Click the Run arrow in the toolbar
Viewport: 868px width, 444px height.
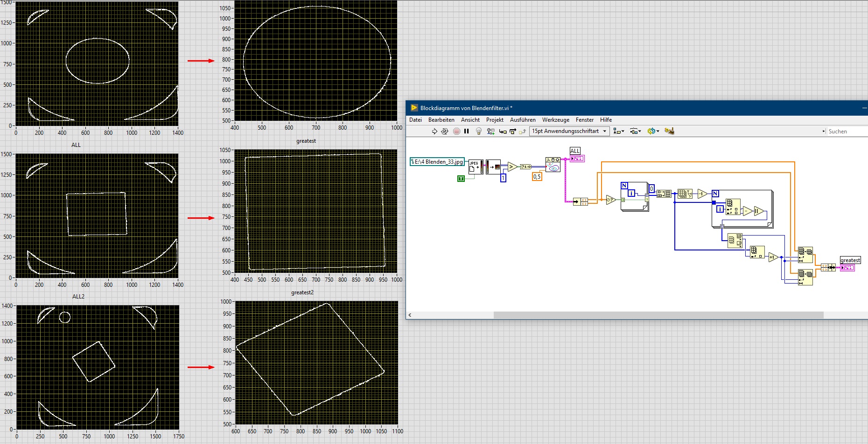point(434,132)
